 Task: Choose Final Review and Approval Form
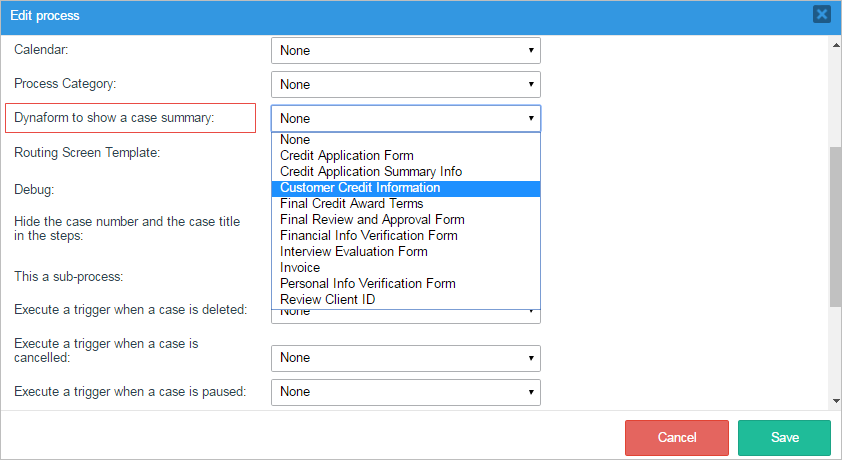(x=372, y=220)
